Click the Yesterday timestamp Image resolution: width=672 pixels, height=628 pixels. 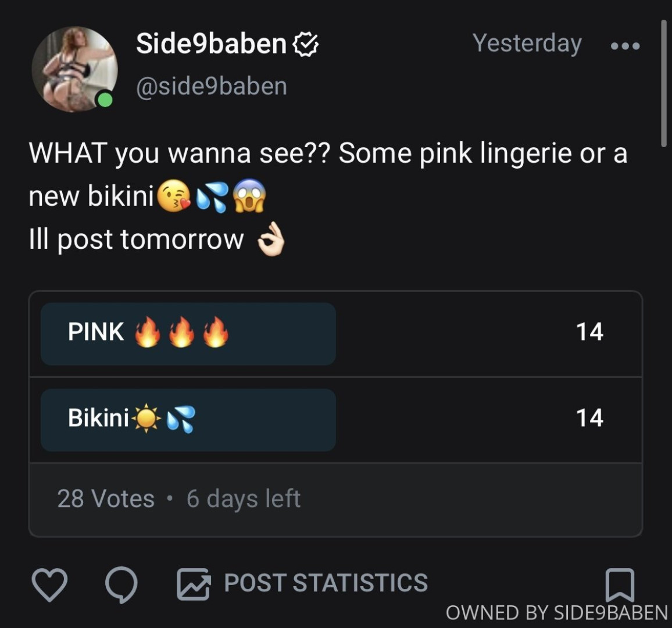(527, 44)
